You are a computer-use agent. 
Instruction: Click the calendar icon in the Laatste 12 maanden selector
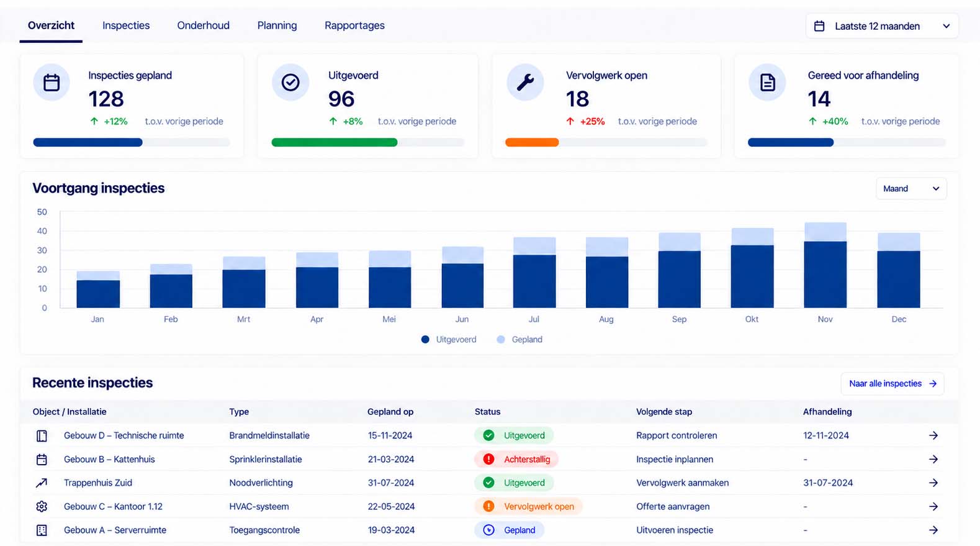(x=819, y=26)
